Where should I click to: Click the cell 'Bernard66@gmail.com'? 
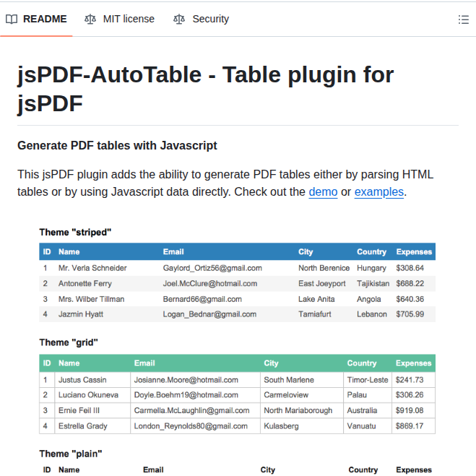(202, 299)
